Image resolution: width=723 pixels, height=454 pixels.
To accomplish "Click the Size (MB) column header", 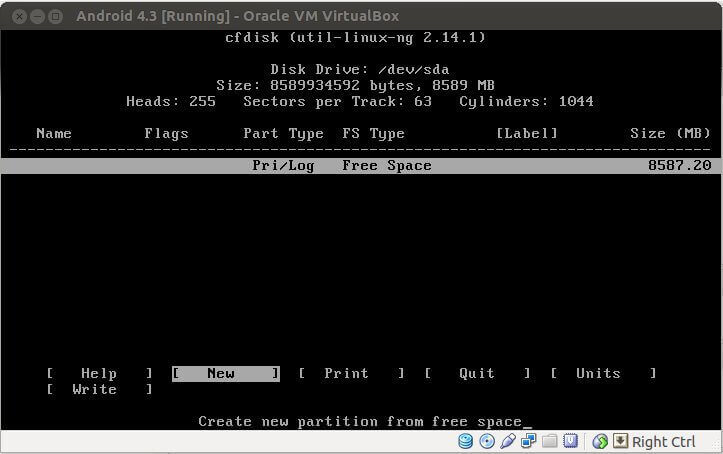I will coord(670,133).
